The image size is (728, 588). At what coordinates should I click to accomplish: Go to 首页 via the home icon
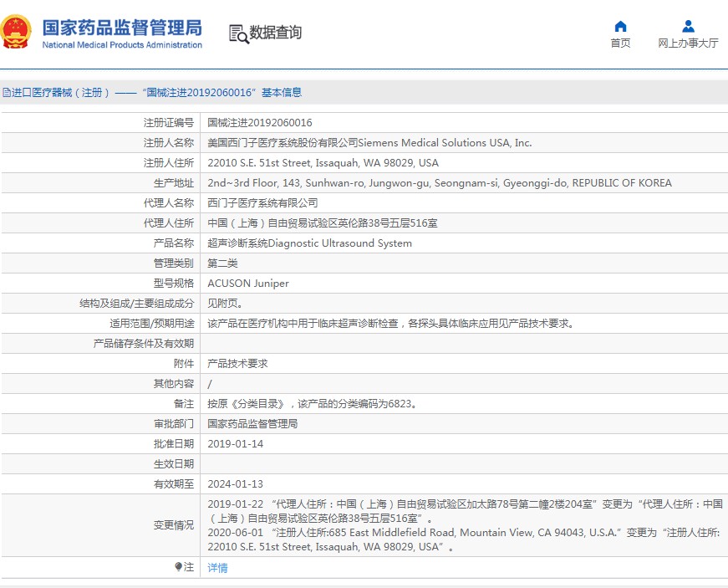[x=620, y=26]
